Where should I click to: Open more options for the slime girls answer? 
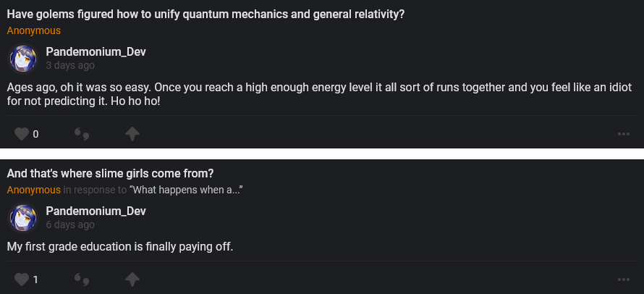624,279
